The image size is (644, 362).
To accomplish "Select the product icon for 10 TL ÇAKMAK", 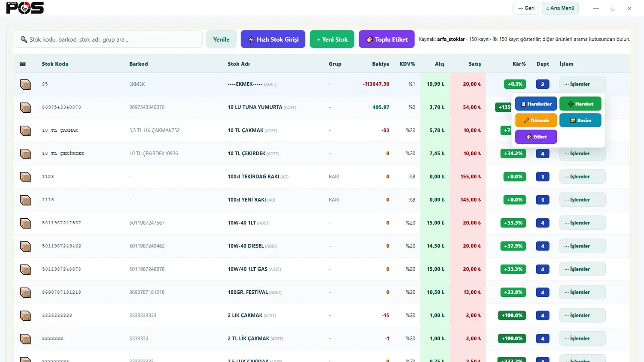I will tap(25, 130).
